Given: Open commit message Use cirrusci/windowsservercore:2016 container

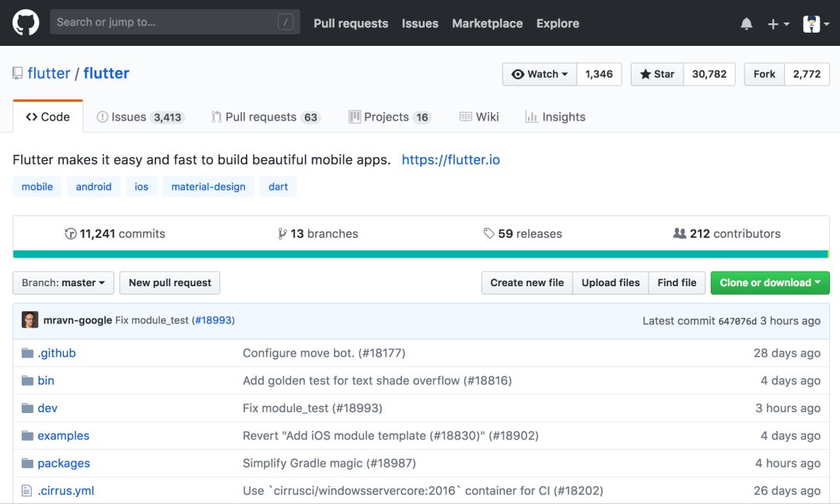Looking at the screenshot, I should pyautogui.click(x=422, y=491).
